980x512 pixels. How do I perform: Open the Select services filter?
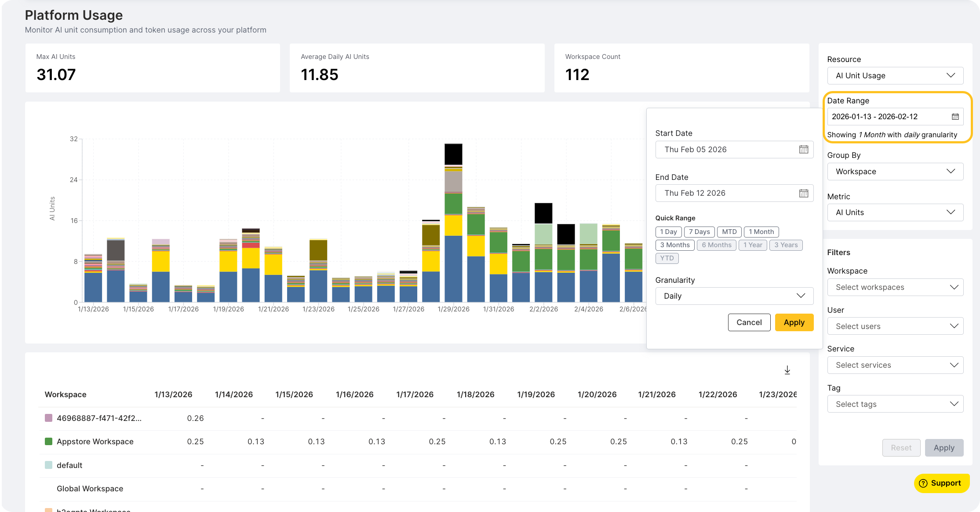click(895, 365)
